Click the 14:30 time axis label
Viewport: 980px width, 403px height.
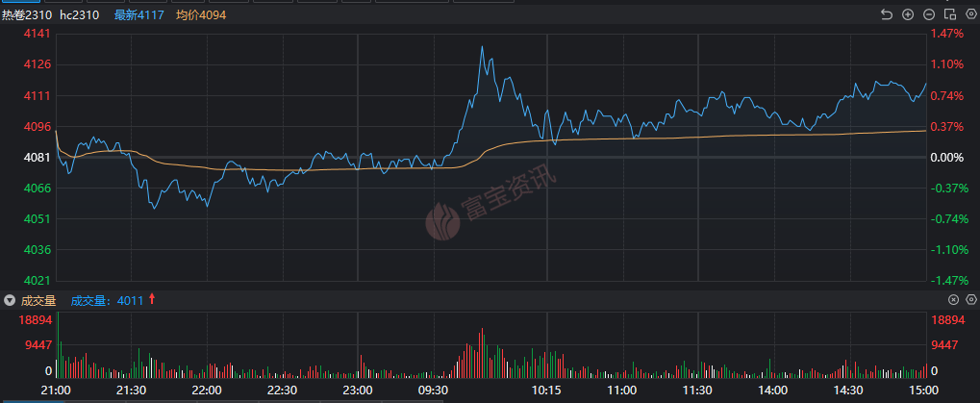coord(849,390)
